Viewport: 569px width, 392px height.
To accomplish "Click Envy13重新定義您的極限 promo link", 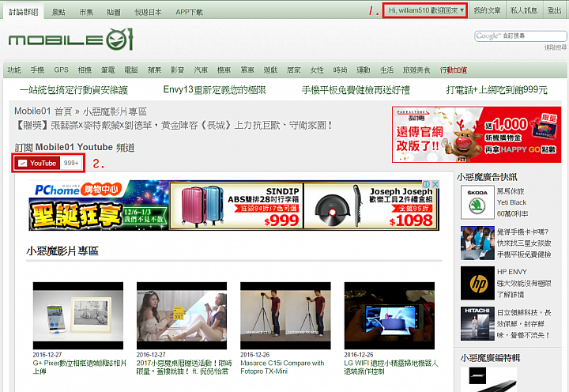I will 214,89.
